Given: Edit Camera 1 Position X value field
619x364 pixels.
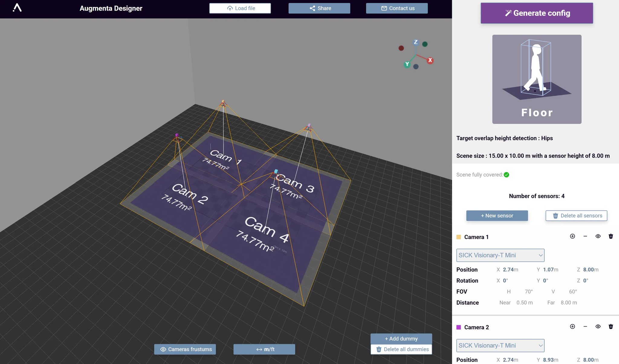Looking at the screenshot, I should pos(508,269).
